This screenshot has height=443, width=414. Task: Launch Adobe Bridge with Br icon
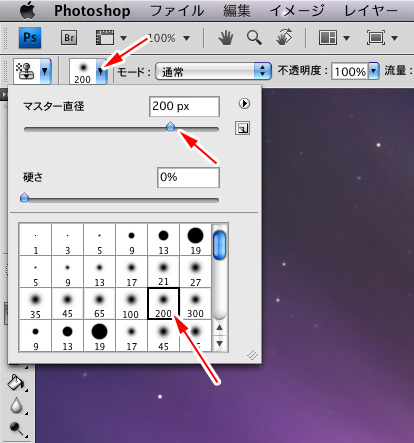click(69, 38)
